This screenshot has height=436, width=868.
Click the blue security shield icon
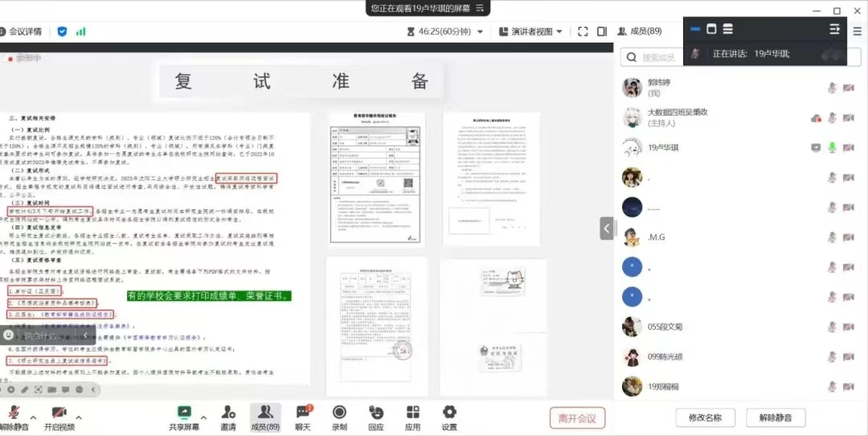(x=62, y=31)
